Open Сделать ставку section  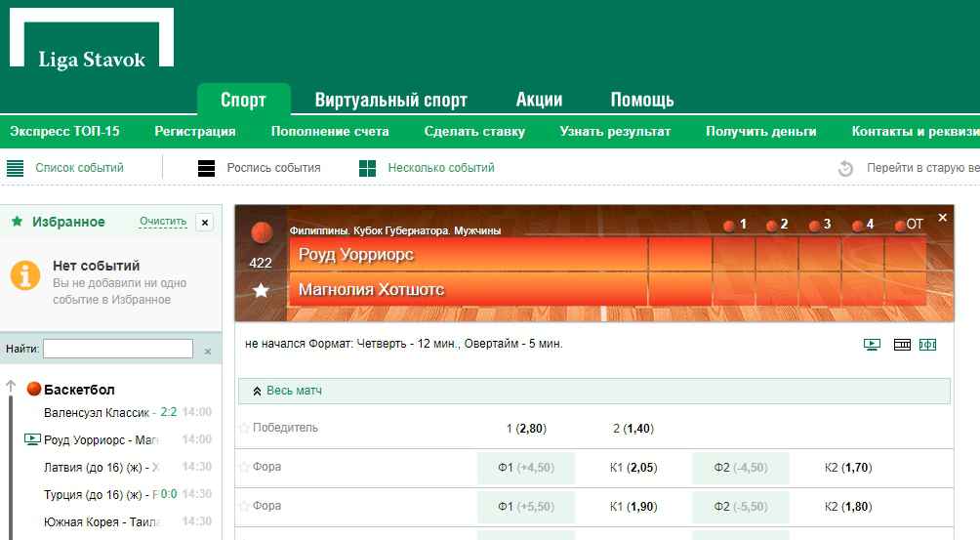click(474, 131)
